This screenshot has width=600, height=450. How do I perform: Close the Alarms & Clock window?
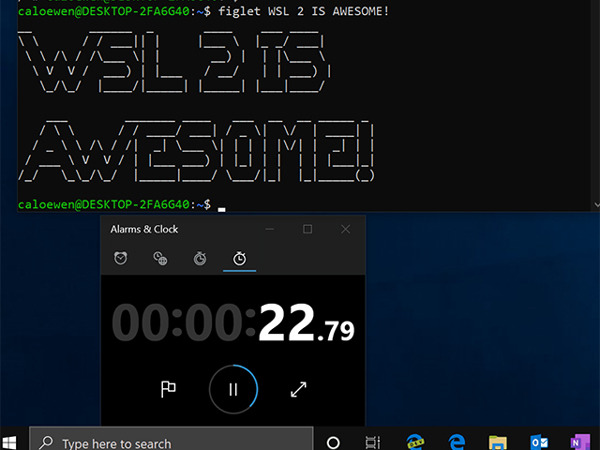pos(345,229)
